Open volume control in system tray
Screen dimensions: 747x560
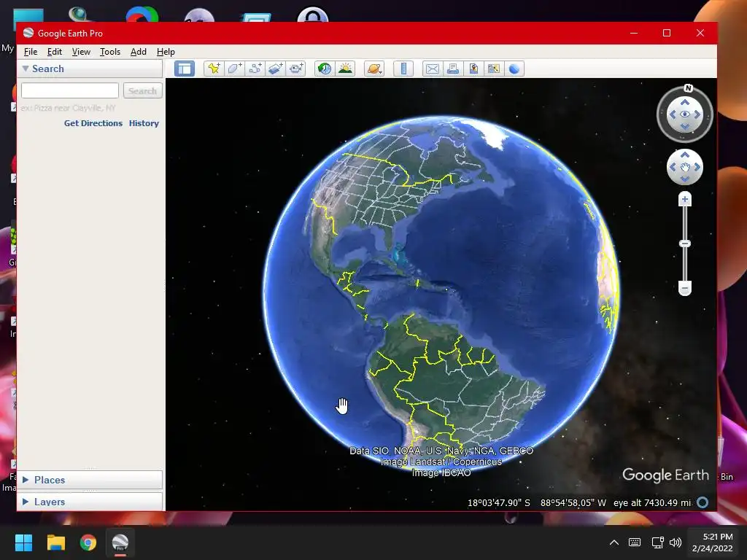click(676, 542)
